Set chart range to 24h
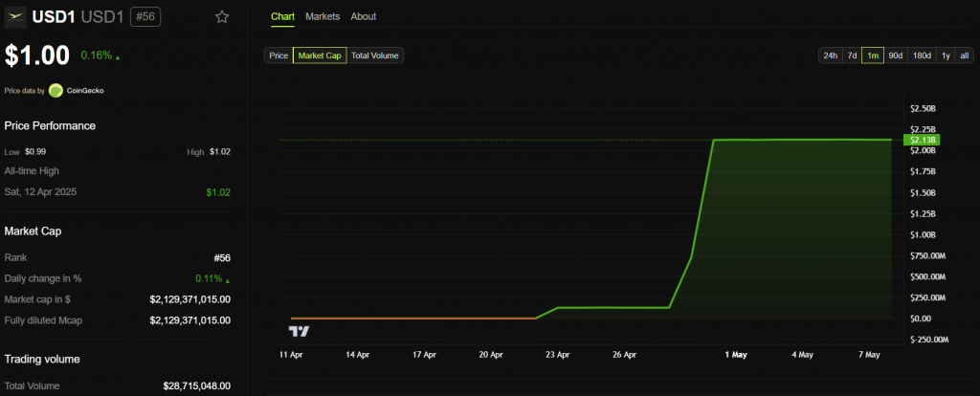This screenshot has width=980, height=396. tap(830, 55)
